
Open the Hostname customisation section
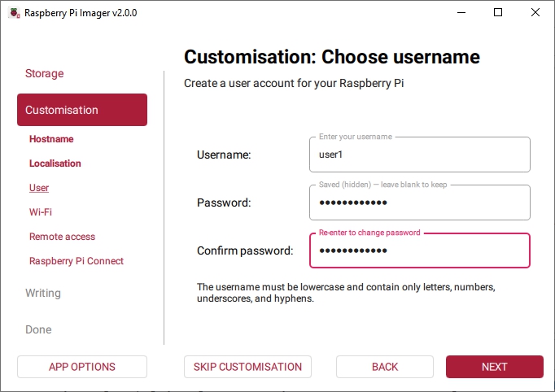pyautogui.click(x=51, y=139)
